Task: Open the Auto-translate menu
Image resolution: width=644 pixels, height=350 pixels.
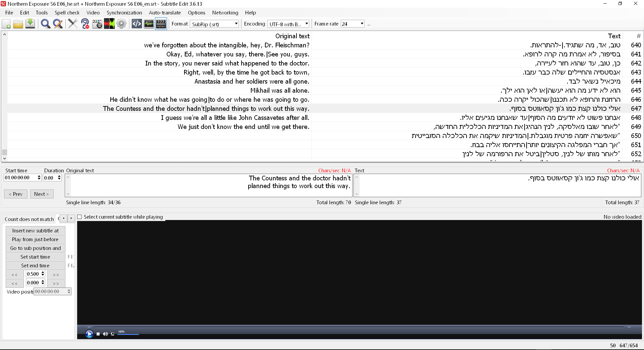Action: coord(165,13)
